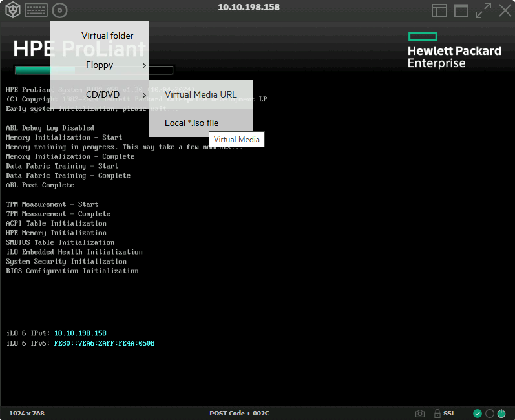Click the System Security Initialization line
This screenshot has height=420, width=515.
coord(66,262)
